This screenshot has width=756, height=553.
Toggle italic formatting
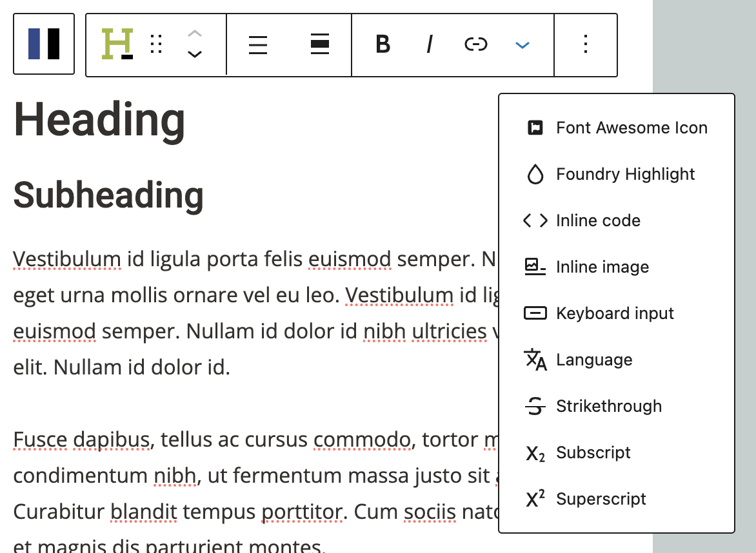click(430, 44)
